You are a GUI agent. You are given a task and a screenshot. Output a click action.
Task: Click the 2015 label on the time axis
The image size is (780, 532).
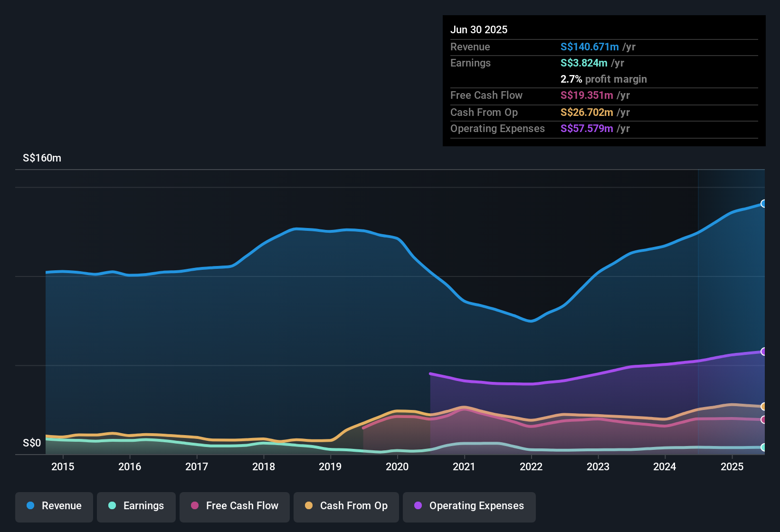pyautogui.click(x=63, y=467)
